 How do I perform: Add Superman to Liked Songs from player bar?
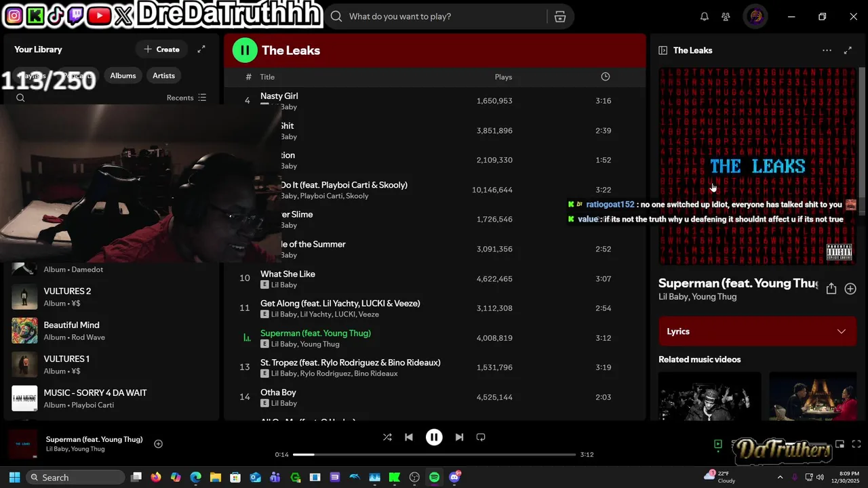tap(158, 444)
